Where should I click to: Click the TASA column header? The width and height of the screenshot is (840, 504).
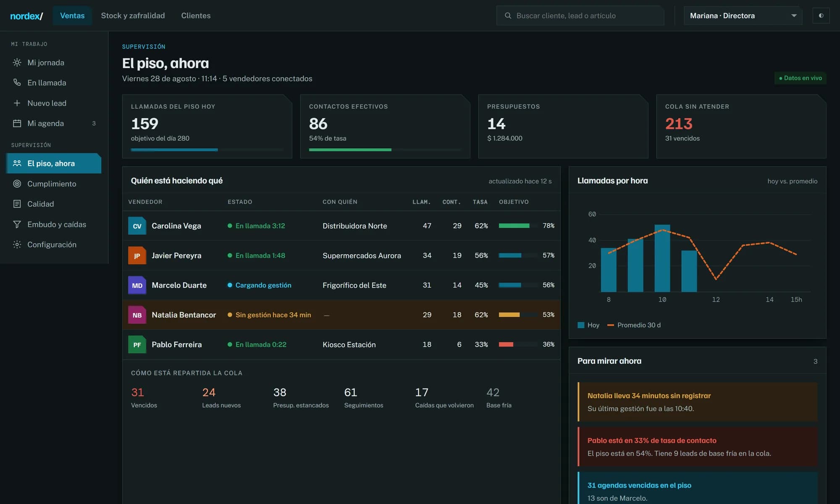click(480, 202)
